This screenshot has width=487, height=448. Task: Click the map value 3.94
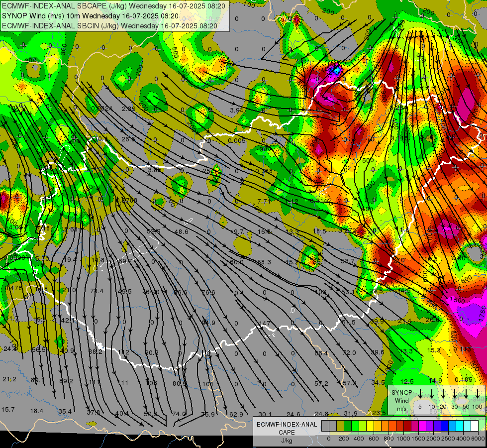point(236,110)
